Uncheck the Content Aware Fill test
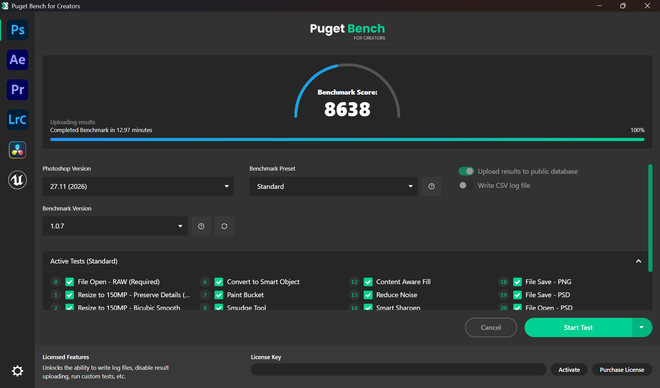660x388 pixels. 368,282
